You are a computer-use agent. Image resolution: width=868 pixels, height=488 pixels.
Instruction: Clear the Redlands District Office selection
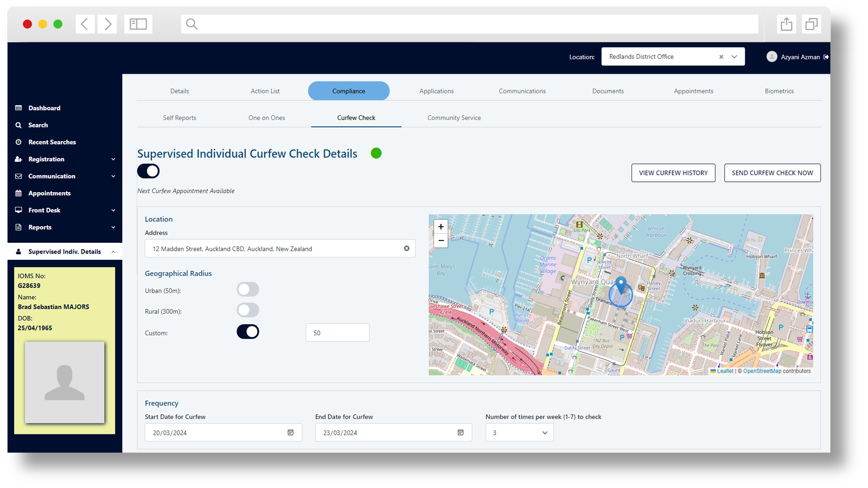(721, 57)
